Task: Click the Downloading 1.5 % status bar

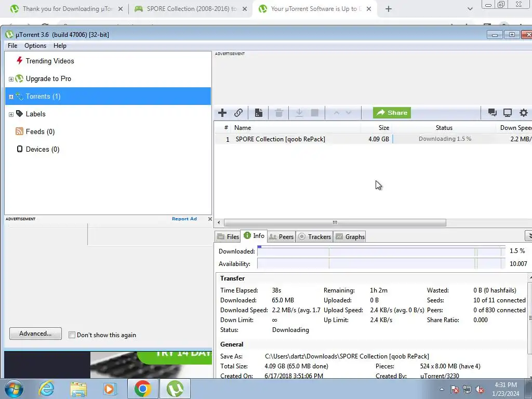Action: pos(445,139)
